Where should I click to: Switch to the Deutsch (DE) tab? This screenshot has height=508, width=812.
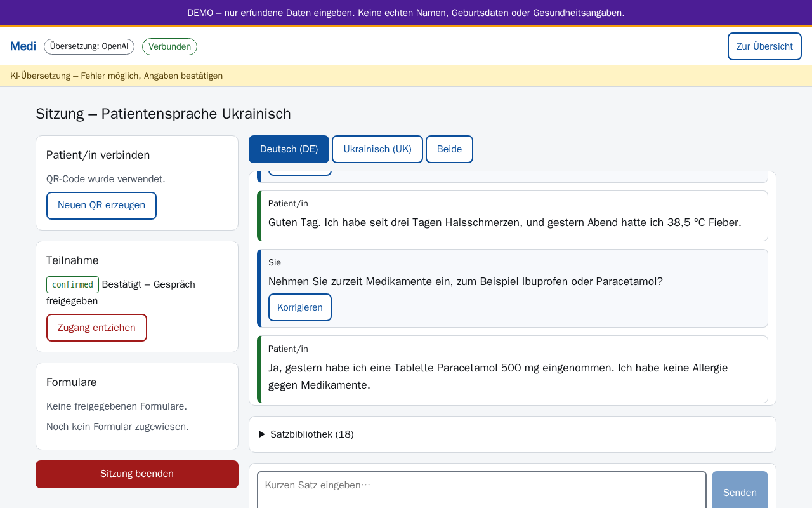tap(289, 149)
